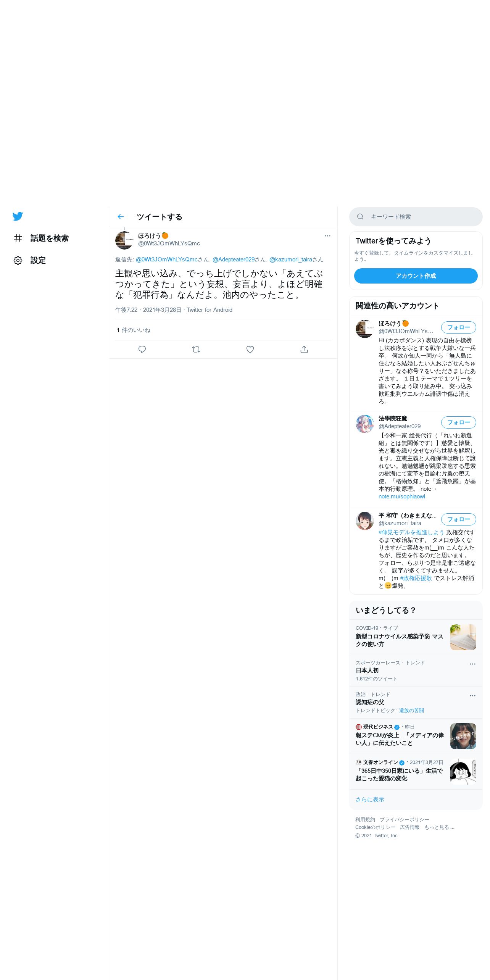The width and height of the screenshot is (490, 980).
Task: Open the note.mu/sophiaowl link
Action: [x=402, y=496]
